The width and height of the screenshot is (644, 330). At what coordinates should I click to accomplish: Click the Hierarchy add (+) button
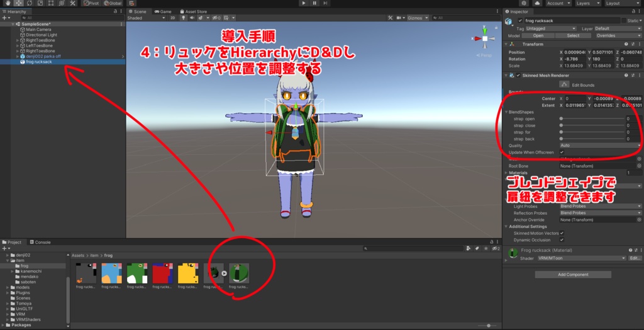coord(6,18)
